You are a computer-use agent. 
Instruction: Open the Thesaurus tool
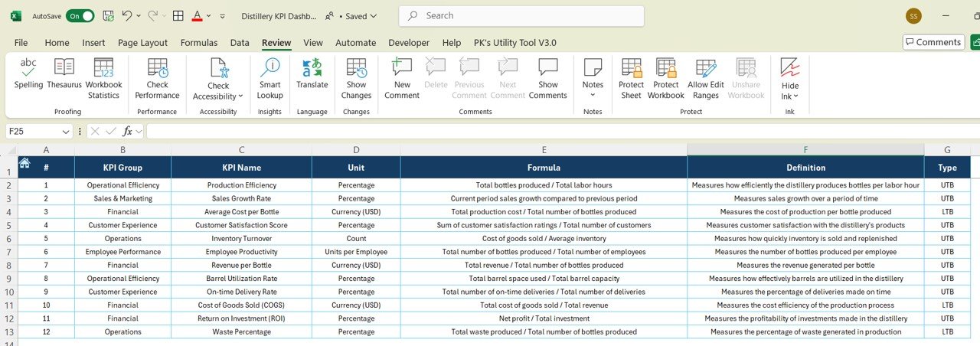pyautogui.click(x=64, y=75)
